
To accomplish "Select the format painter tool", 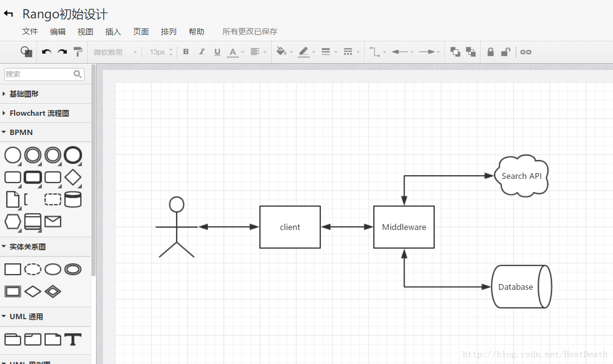I will click(x=78, y=52).
